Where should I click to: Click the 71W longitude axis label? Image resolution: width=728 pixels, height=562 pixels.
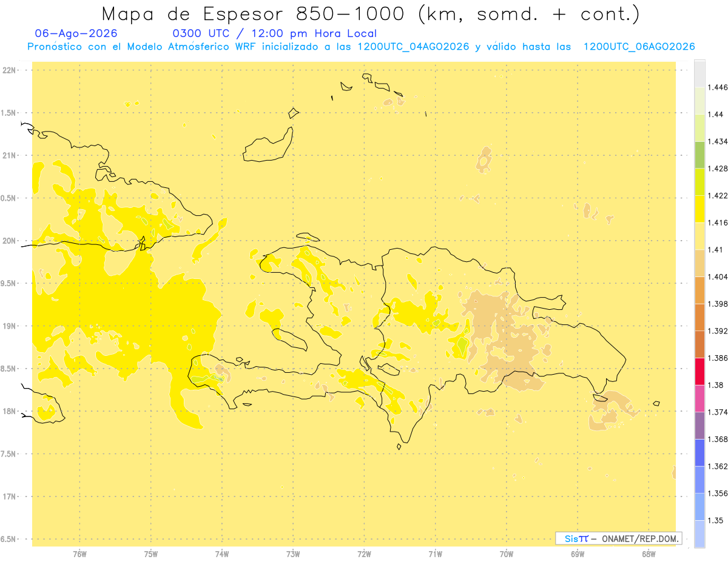click(436, 554)
